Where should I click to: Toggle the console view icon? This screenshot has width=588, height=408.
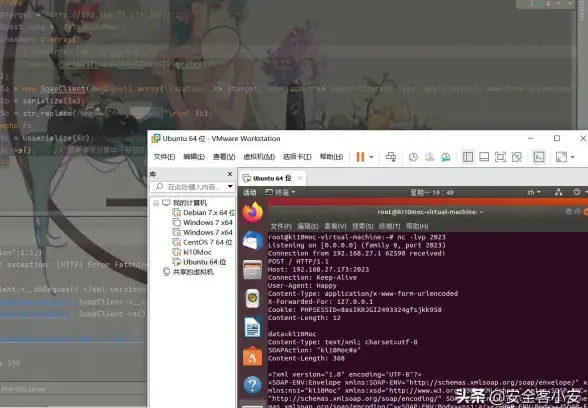click(539, 157)
